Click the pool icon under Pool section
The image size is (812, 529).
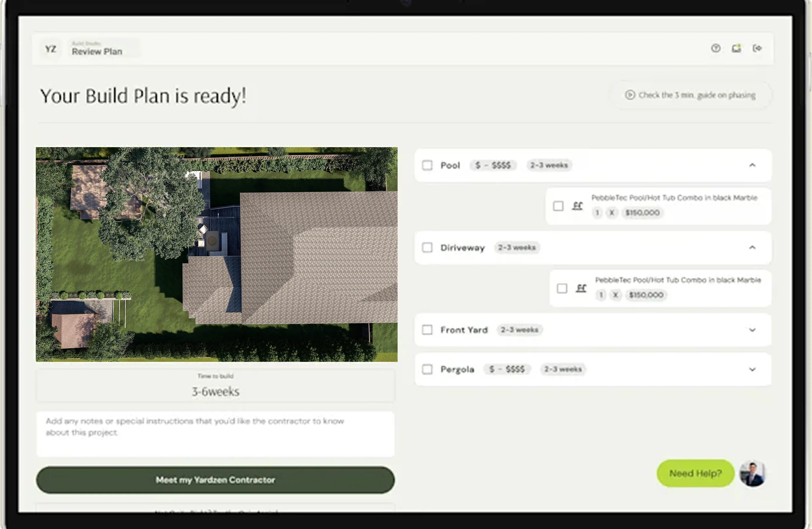coord(577,206)
